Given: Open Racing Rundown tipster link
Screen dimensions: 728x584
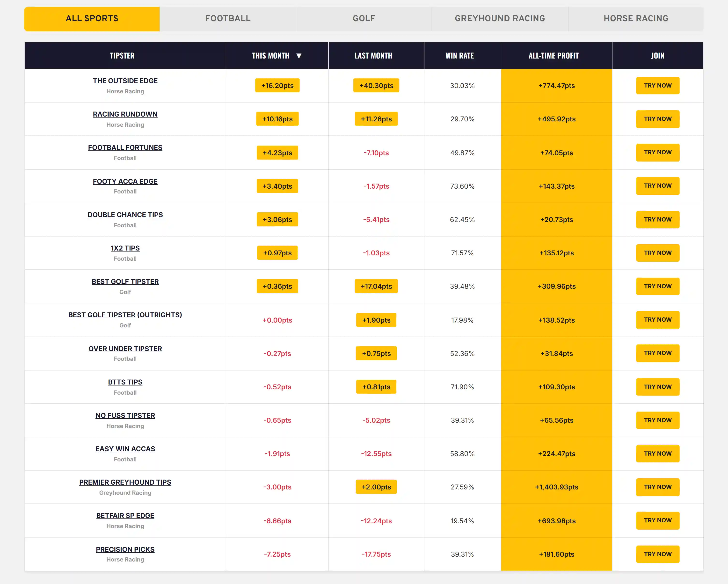Looking at the screenshot, I should [125, 114].
